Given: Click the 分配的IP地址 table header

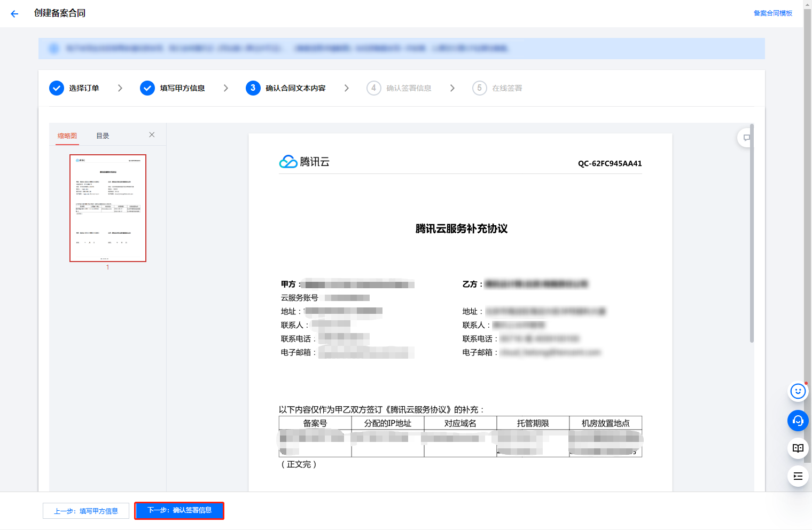Looking at the screenshot, I should (x=388, y=423).
